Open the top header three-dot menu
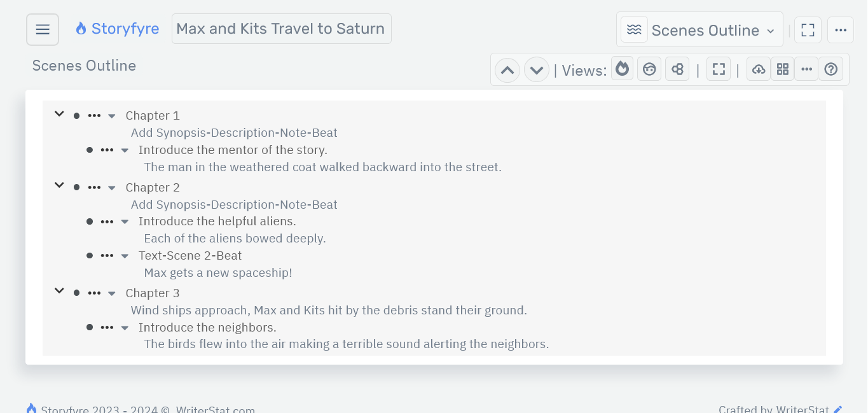Image resolution: width=868 pixels, height=413 pixels. (840, 30)
